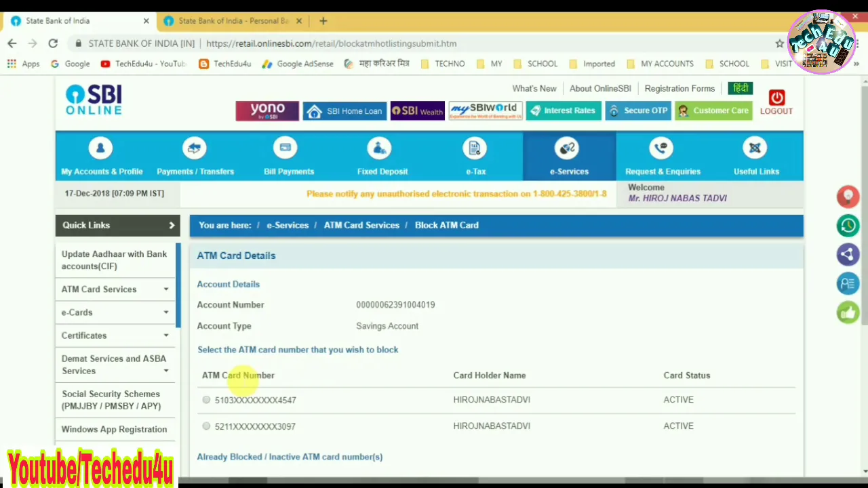This screenshot has height=488, width=868.
Task: Open Windows App Registration sidebar link
Action: (x=114, y=429)
